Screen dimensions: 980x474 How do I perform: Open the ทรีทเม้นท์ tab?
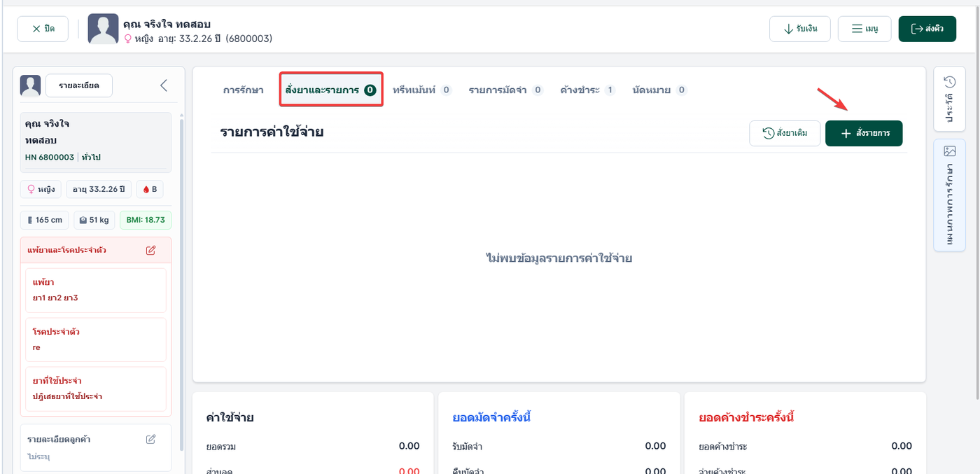coord(422,90)
